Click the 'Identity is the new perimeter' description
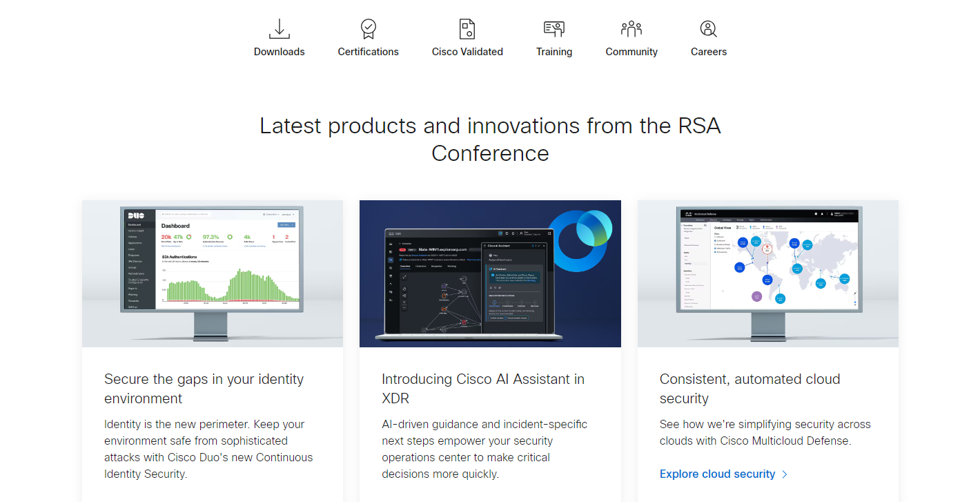The width and height of the screenshot is (980, 502). pyautogui.click(x=208, y=449)
